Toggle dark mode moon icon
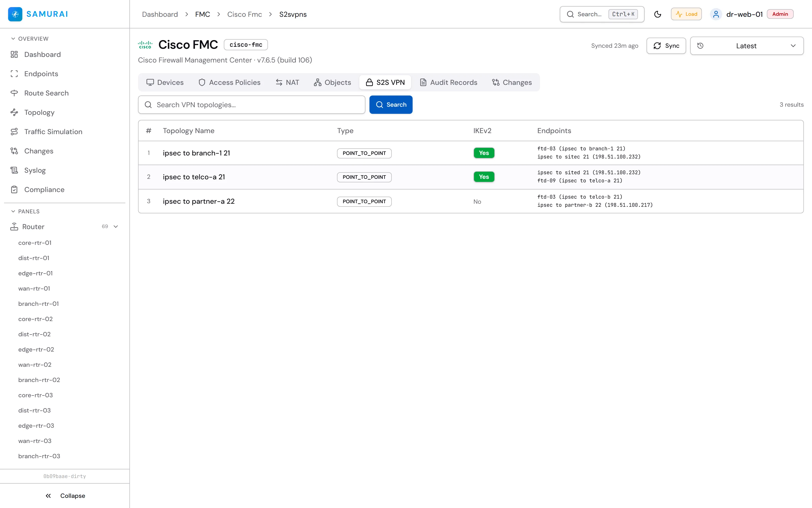The width and height of the screenshot is (812, 508). [658, 14]
